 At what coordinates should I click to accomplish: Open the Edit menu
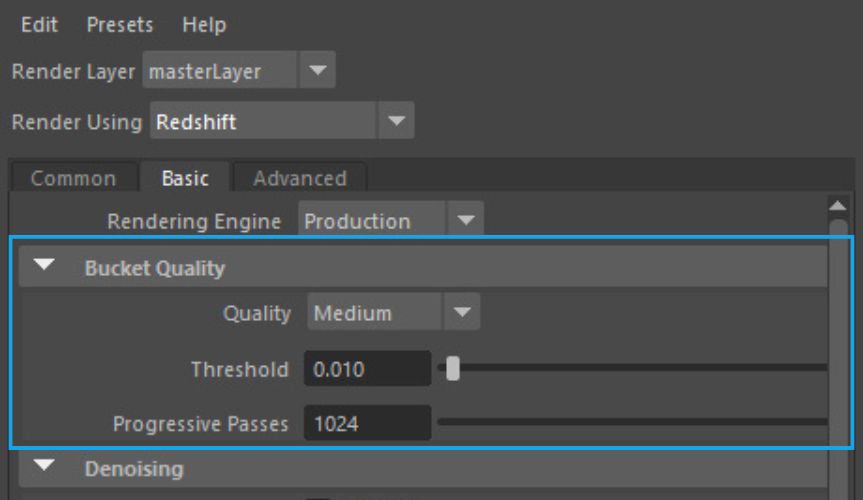(39, 24)
